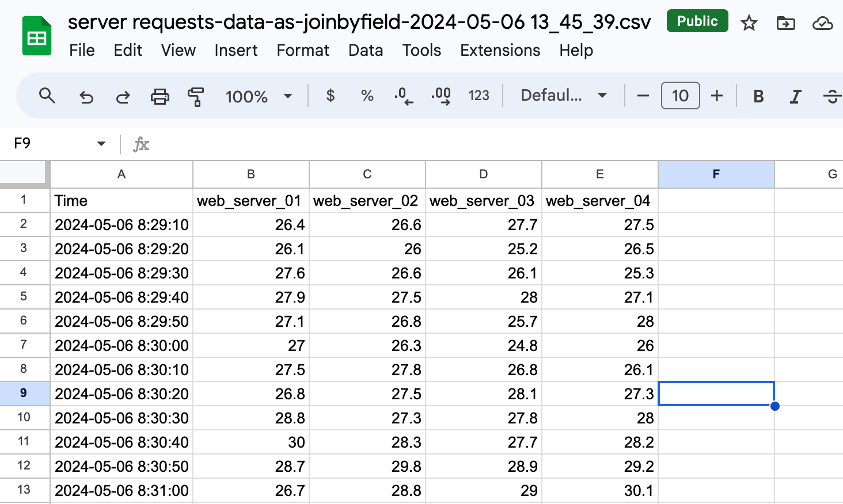
Task: Click the Undo icon
Action: coord(86,96)
